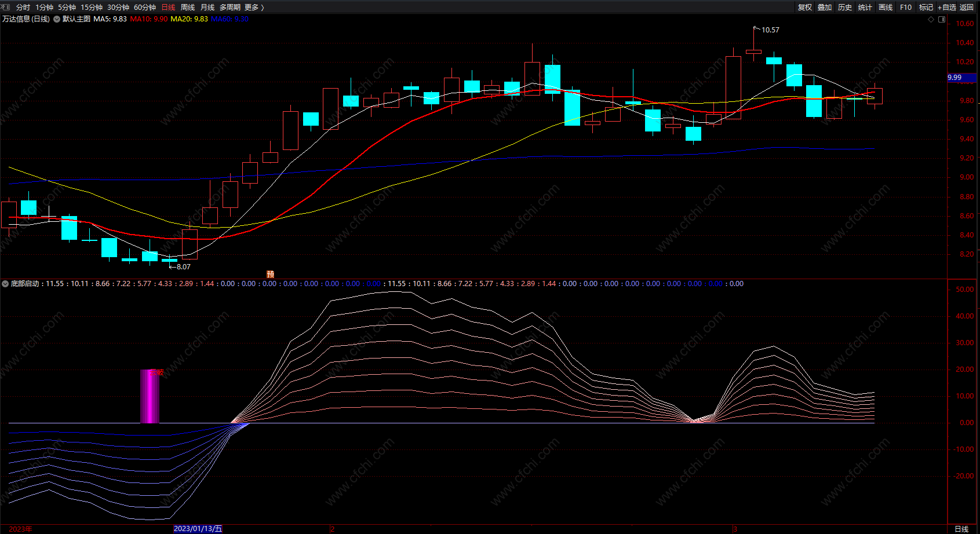
Task: Activate the 画线 drawing tools button
Action: click(x=886, y=7)
